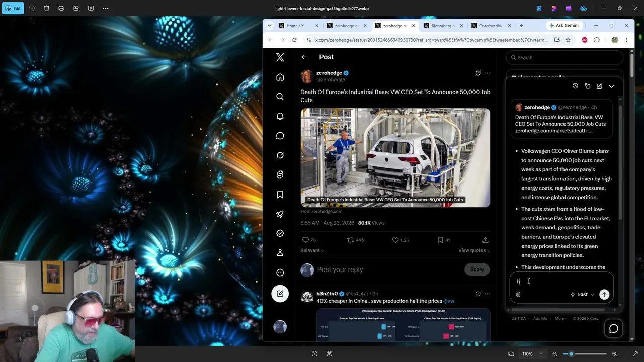This screenshot has width=644, height=362.
Task: Open more options on zerohedge post
Action: tap(487, 73)
